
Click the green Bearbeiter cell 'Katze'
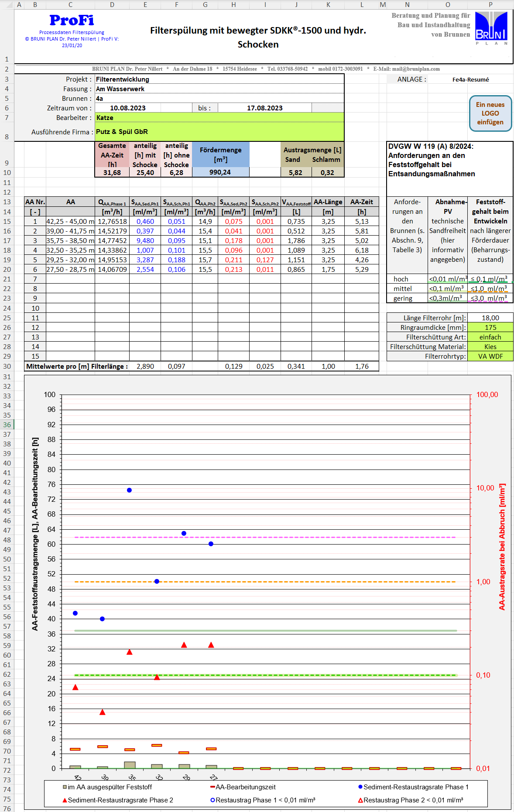219,118
